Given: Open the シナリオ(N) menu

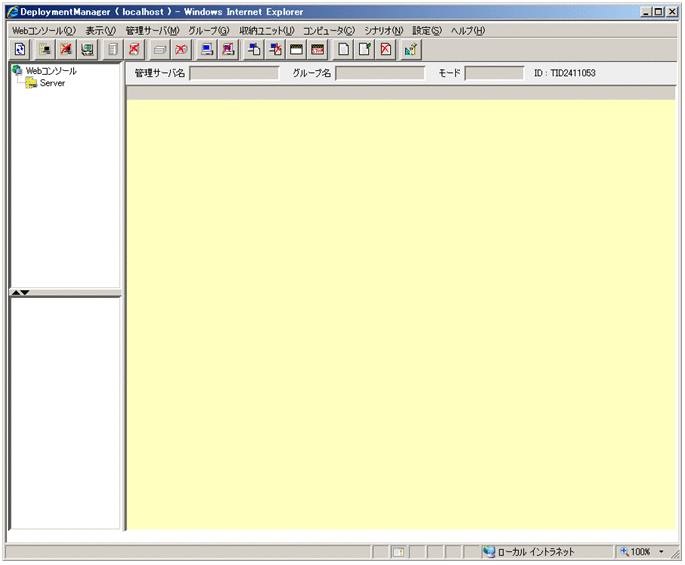Looking at the screenshot, I should (x=383, y=31).
